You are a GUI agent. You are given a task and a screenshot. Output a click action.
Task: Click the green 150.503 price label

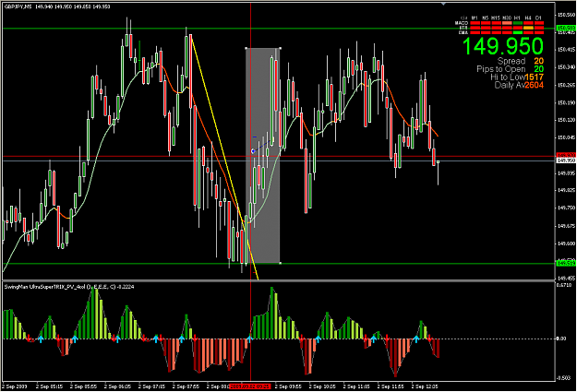point(566,29)
